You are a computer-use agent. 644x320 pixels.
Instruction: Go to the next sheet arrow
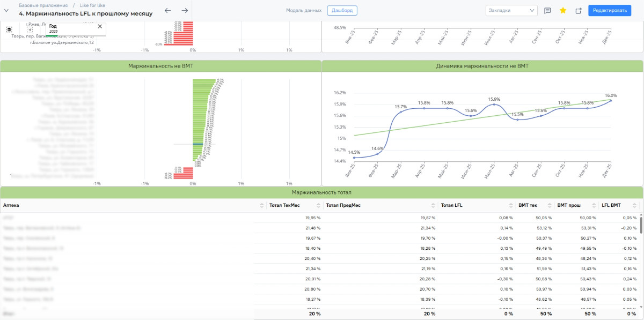click(185, 11)
